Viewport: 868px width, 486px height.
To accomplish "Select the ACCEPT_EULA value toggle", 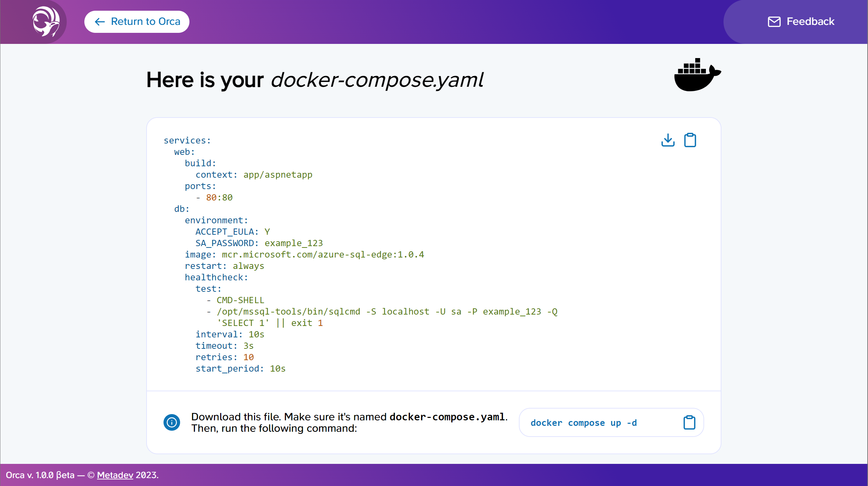I will point(267,231).
